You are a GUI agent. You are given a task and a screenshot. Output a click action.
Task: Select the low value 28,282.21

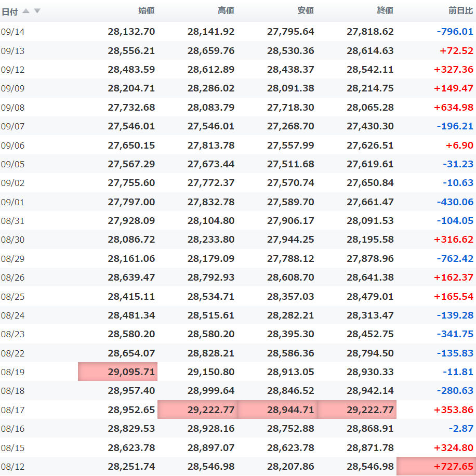click(x=290, y=316)
